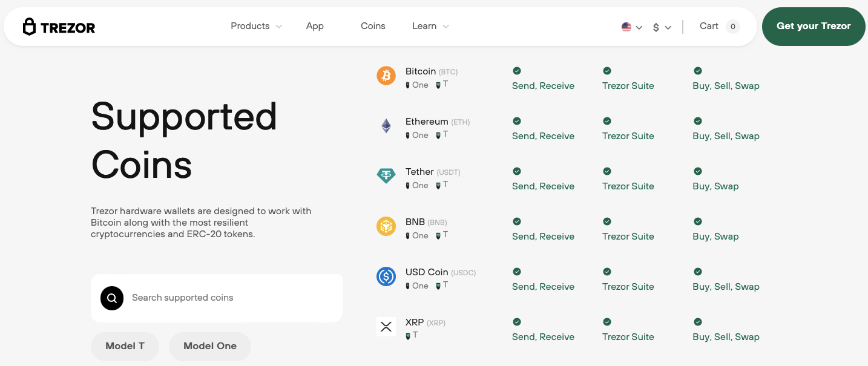Click the checkmark above Bitcoin's Send, Receive
This screenshot has width=868, height=366.
516,71
